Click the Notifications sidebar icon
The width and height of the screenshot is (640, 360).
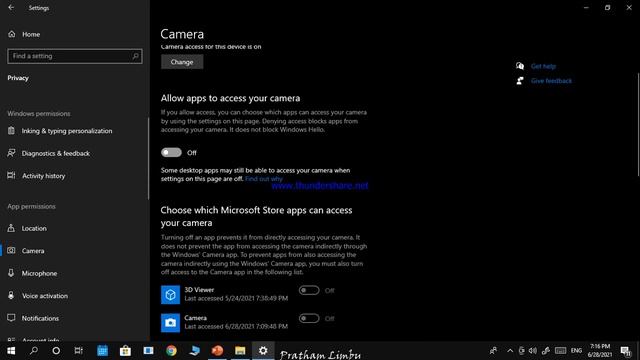point(11,318)
